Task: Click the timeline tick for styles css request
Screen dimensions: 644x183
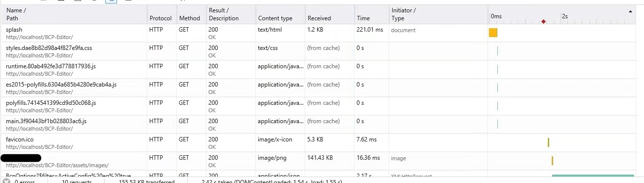Action: pyautogui.click(x=497, y=51)
